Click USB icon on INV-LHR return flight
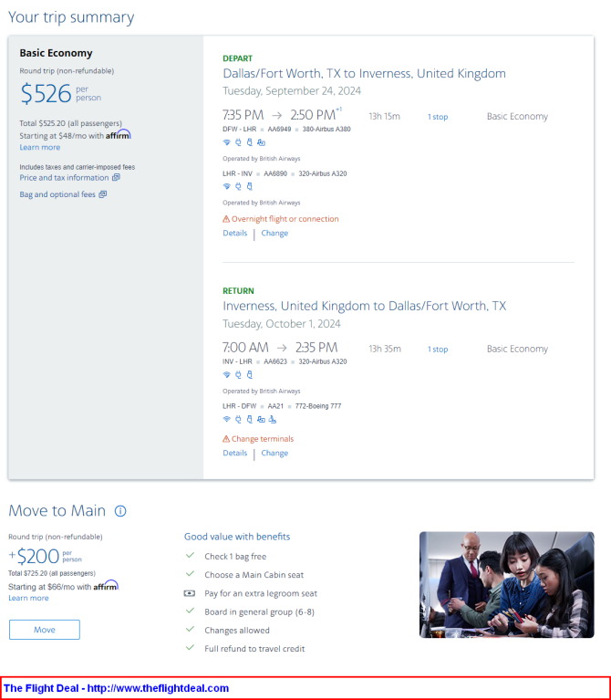611x700 pixels. click(250, 374)
